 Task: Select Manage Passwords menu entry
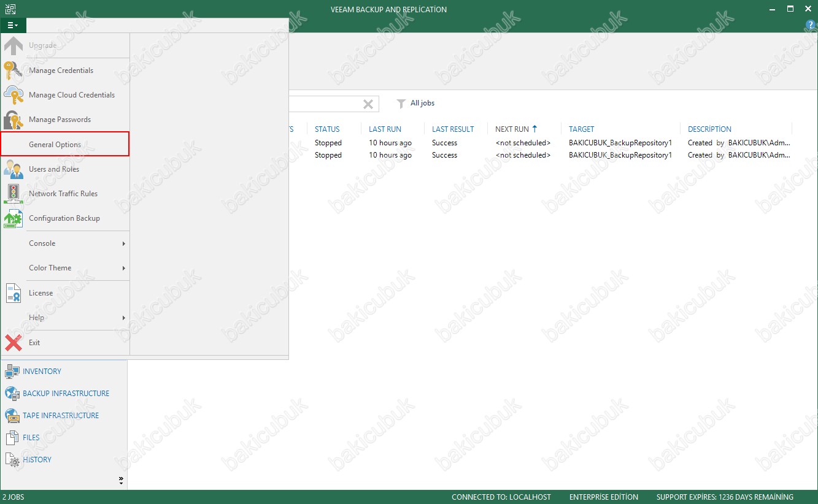64,120
